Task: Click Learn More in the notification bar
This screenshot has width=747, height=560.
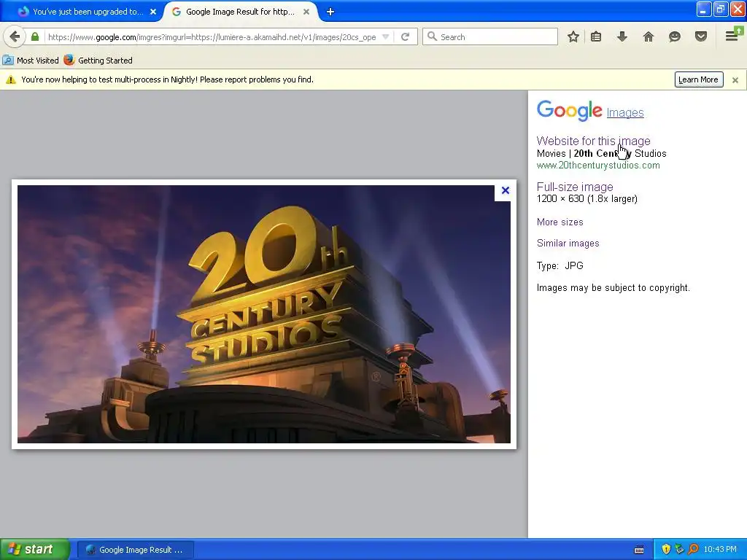Action: click(698, 79)
